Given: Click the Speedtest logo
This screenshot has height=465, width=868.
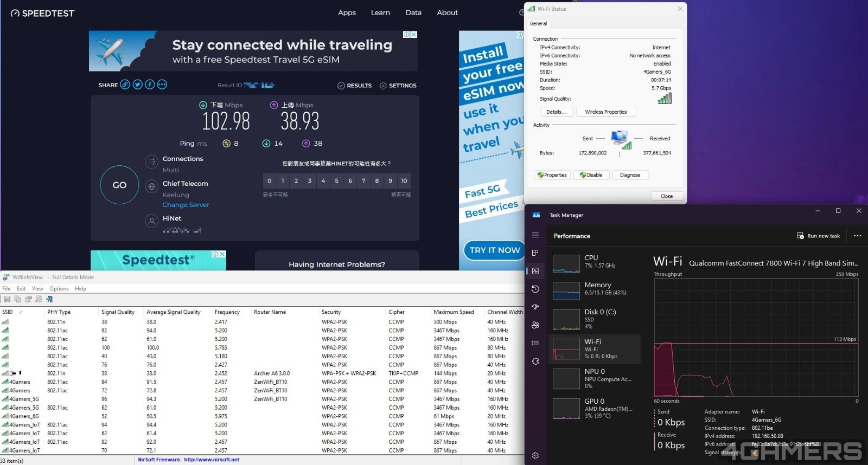Looking at the screenshot, I should [x=42, y=13].
